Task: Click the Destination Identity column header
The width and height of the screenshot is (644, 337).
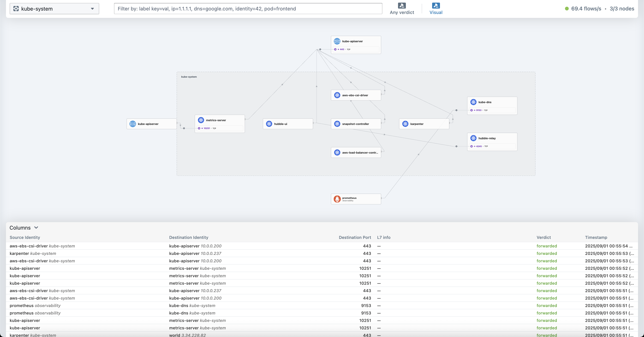Action: [189, 238]
